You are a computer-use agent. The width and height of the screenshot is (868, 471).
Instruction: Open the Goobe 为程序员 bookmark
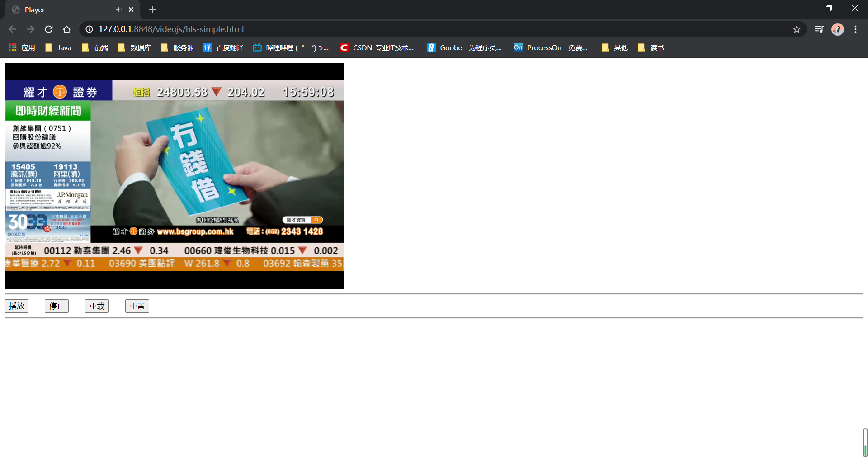point(464,47)
